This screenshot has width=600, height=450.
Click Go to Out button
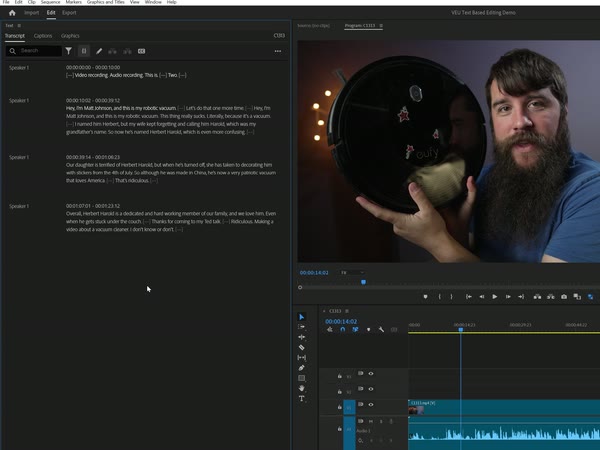(x=521, y=297)
